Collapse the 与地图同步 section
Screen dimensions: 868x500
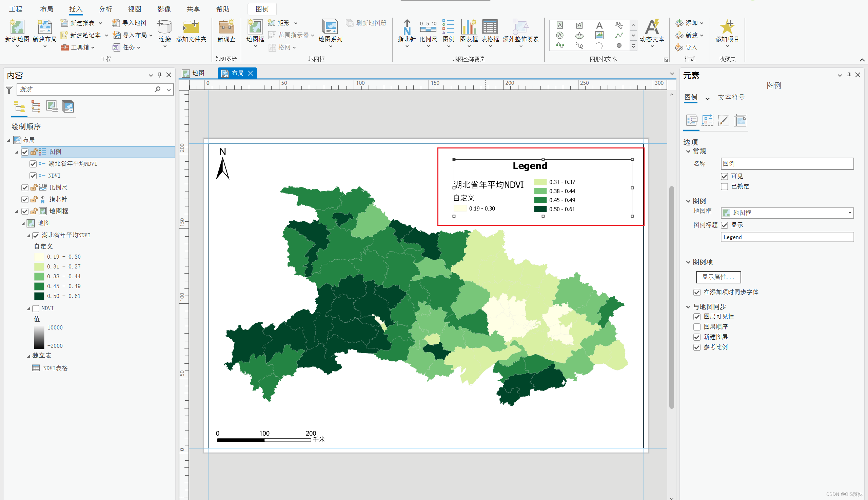pyautogui.click(x=688, y=307)
